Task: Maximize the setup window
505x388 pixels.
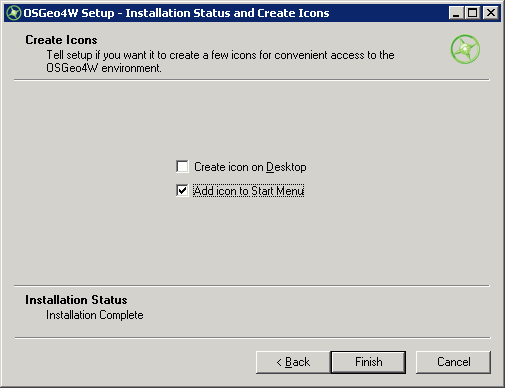Action: pyautogui.click(x=473, y=13)
